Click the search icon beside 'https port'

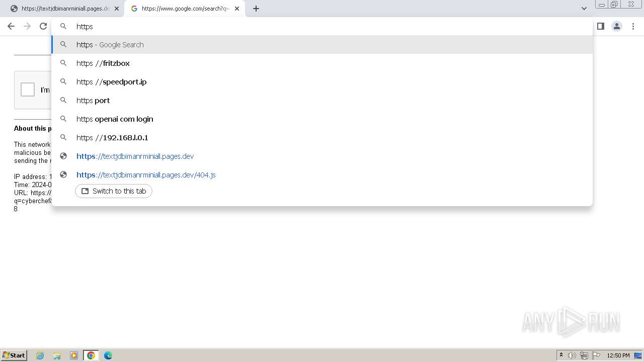point(63,101)
